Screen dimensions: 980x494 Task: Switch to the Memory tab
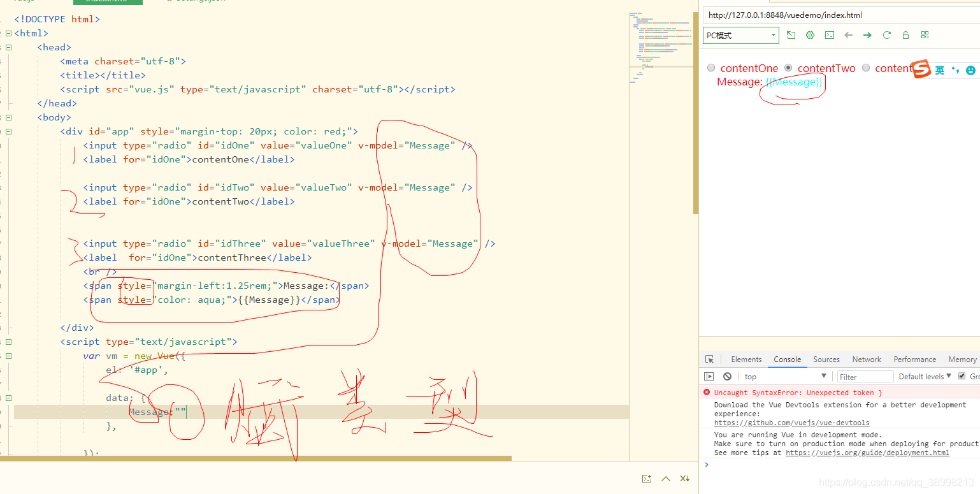pos(962,360)
